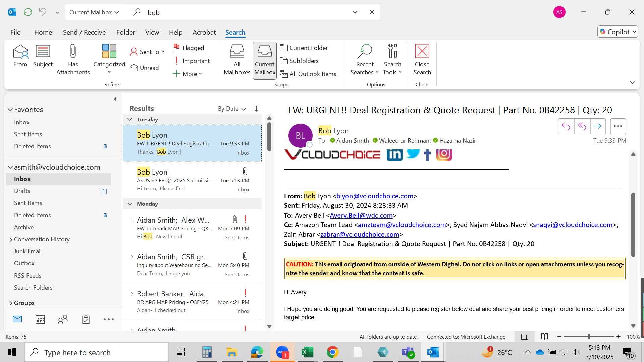Expand search box options chevron
The image size is (644, 362).
click(355, 12)
